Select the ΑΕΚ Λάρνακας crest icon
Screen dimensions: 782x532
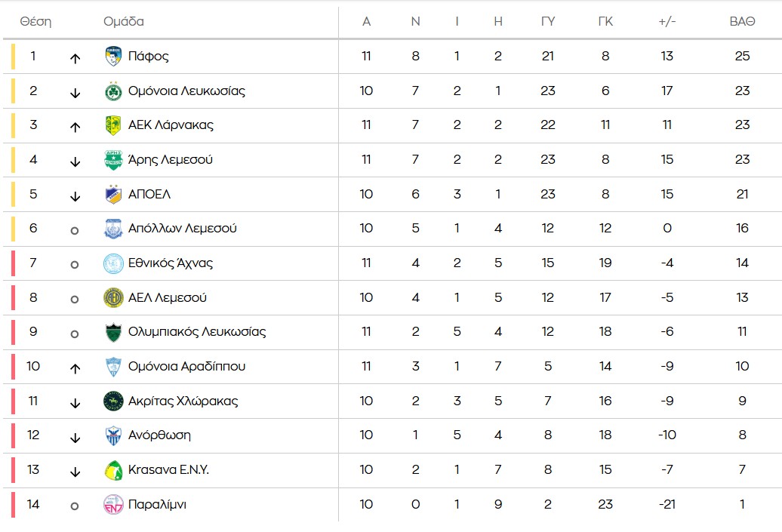113,125
